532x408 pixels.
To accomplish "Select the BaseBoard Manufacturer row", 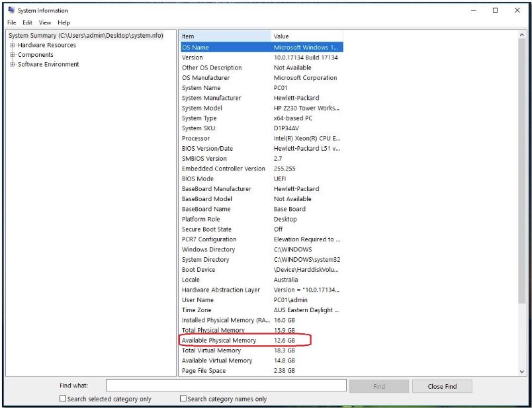I will [262, 188].
